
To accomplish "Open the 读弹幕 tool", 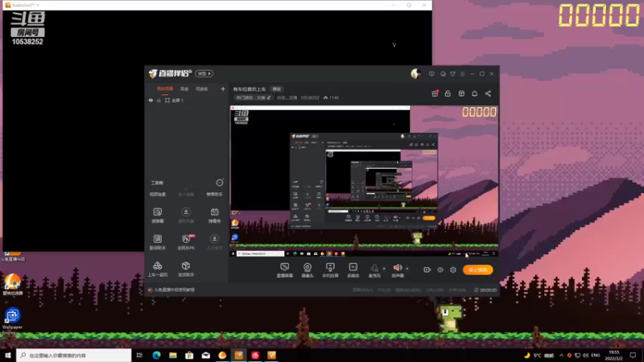I will pyautogui.click(x=157, y=215).
